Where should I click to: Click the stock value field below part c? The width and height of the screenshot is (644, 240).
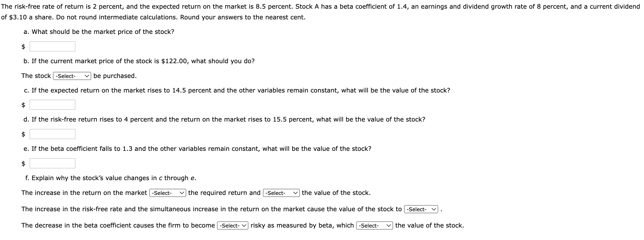52,104
